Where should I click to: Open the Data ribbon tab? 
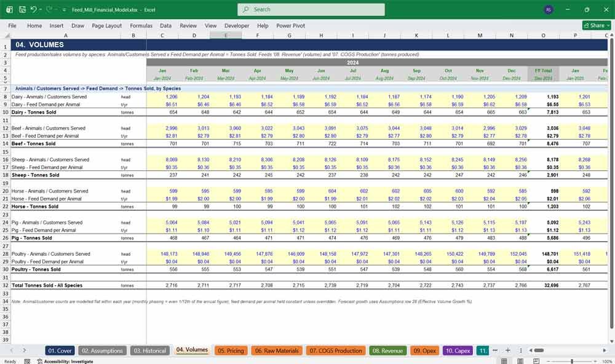coord(165,25)
